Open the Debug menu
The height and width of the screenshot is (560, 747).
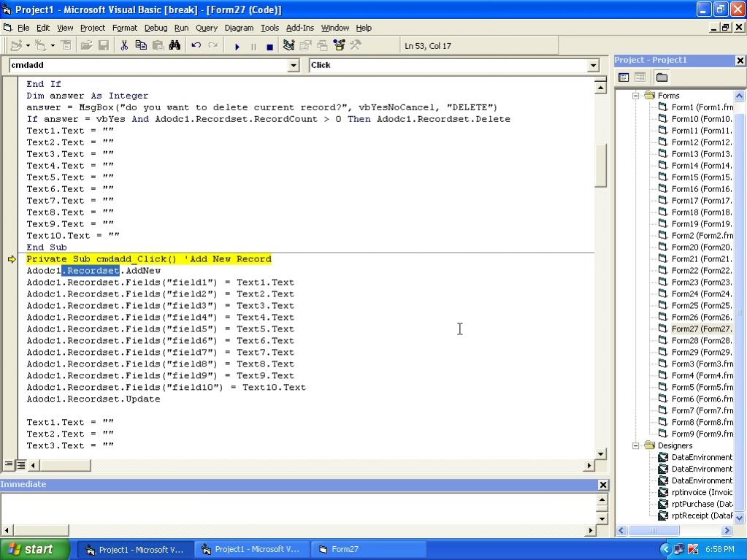click(156, 28)
